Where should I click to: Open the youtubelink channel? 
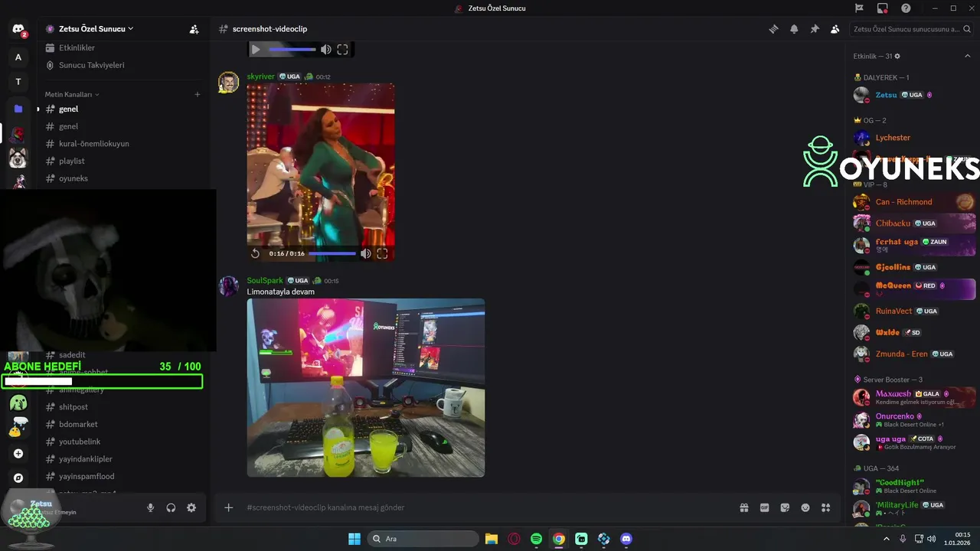click(x=80, y=442)
